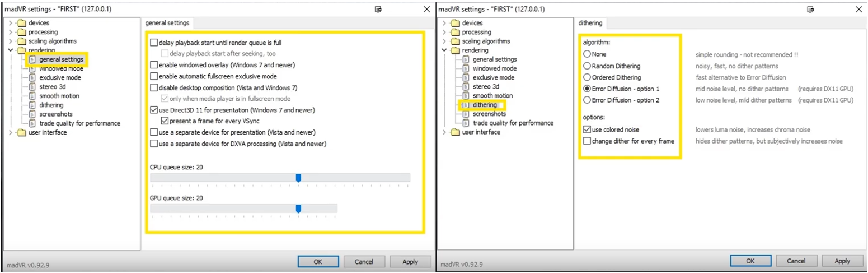Click processing folder icon in right window
Viewport: 868px width, 273px height.
point(456,32)
